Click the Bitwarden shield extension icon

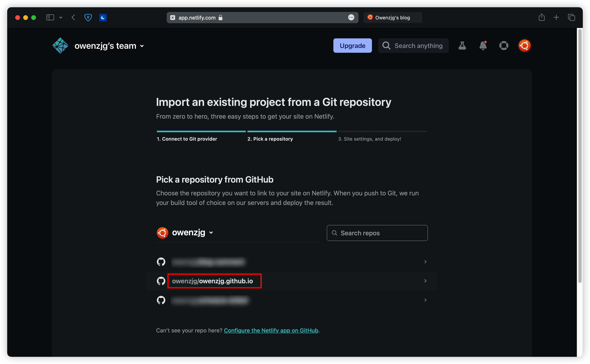(x=88, y=18)
